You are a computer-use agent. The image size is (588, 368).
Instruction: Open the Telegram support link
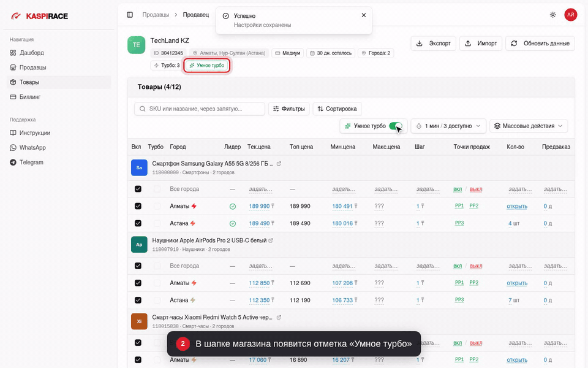(x=59, y=162)
